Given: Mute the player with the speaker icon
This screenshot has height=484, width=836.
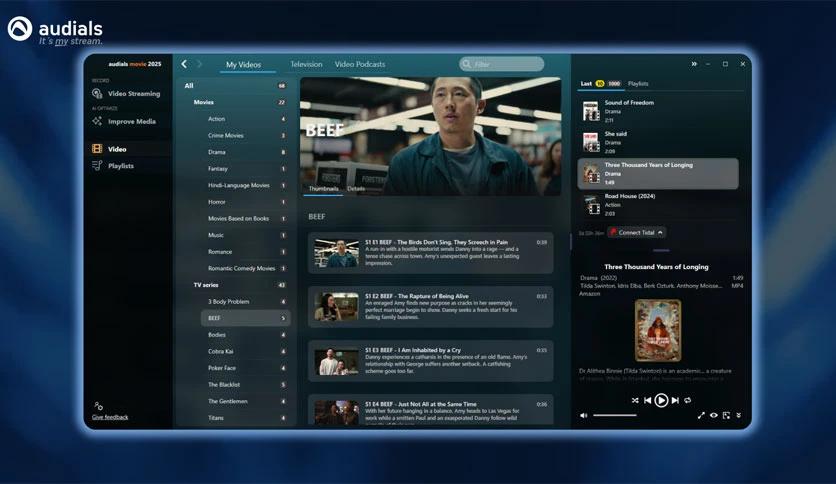Looking at the screenshot, I should click(584, 415).
